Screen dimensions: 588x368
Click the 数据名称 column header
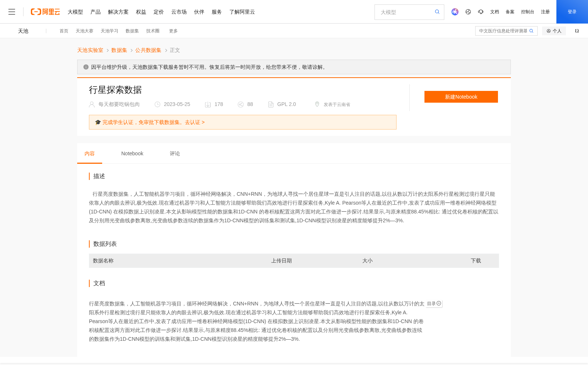point(103,261)
